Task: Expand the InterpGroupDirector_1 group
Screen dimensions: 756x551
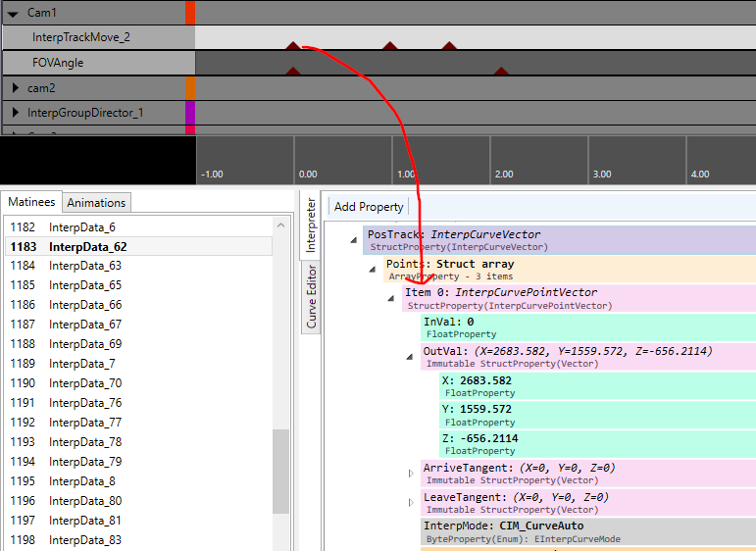Action: [x=16, y=113]
